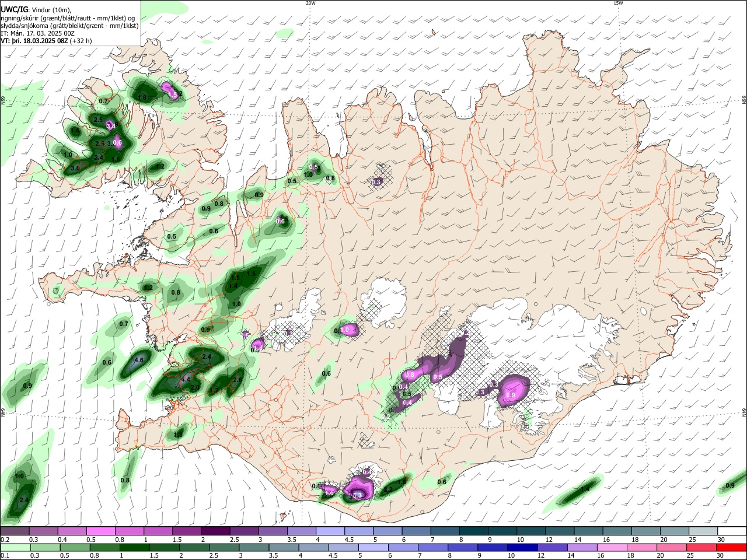The width and height of the screenshot is (747, 560).
Task: Click the '(+32 h)' forecast offset text
Action: tap(82, 41)
